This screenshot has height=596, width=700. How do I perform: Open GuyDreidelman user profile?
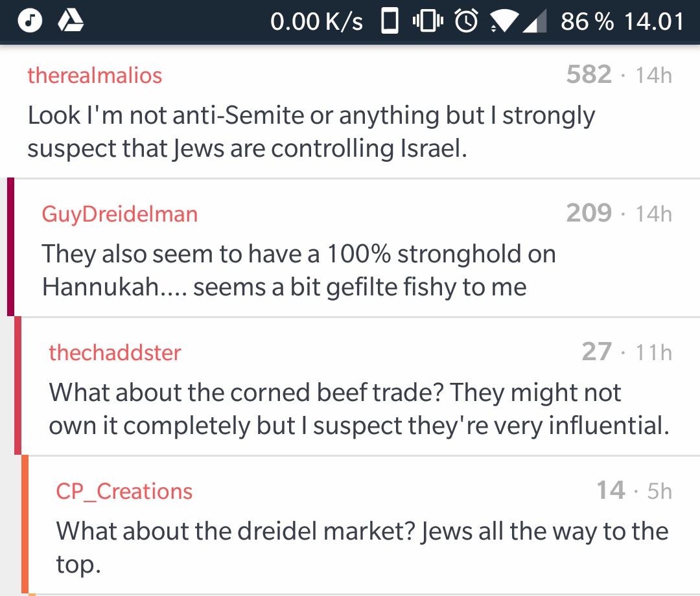(120, 214)
